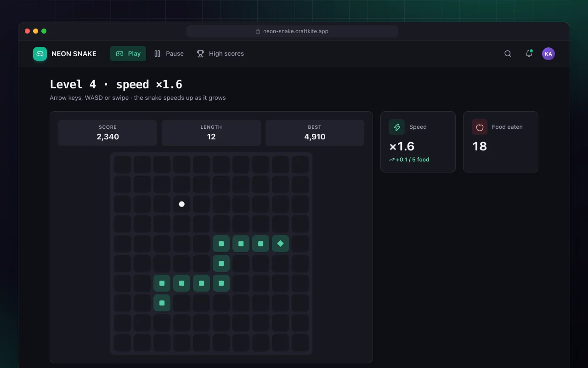Click the white food dot on board

point(181,204)
